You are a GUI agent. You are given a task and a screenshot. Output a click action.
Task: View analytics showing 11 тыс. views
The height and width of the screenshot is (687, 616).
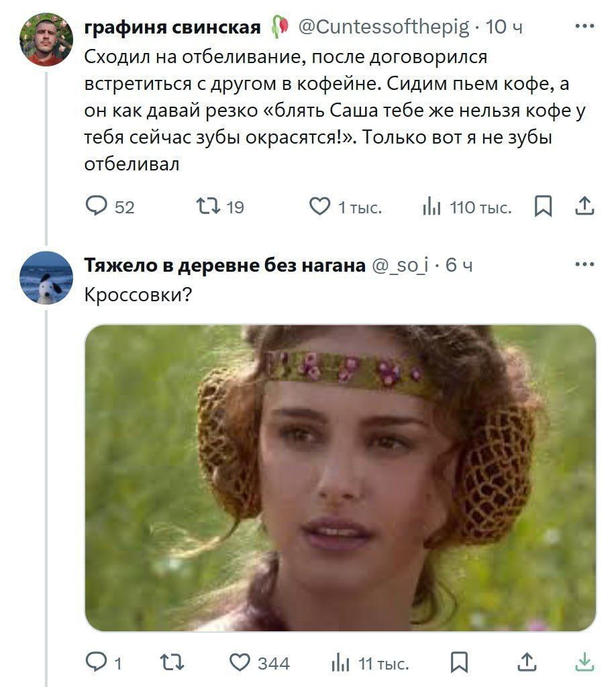(370, 663)
